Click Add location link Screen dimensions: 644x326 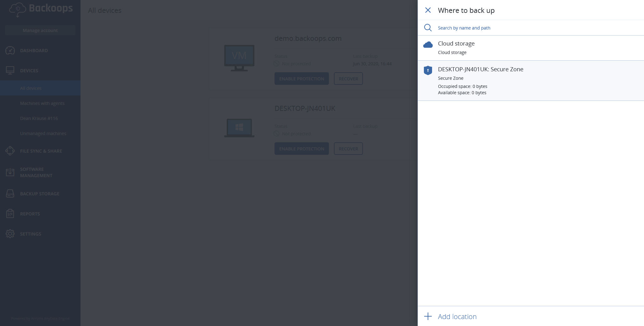(x=457, y=317)
